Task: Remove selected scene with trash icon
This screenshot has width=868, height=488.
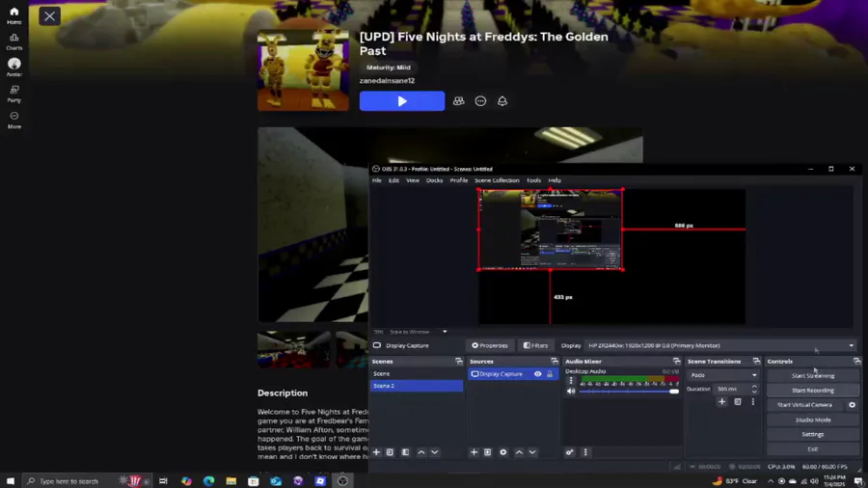Action: pos(390,452)
